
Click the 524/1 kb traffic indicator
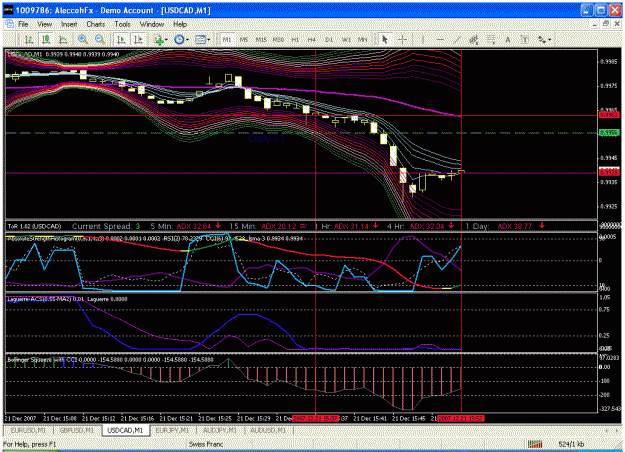[x=571, y=444]
